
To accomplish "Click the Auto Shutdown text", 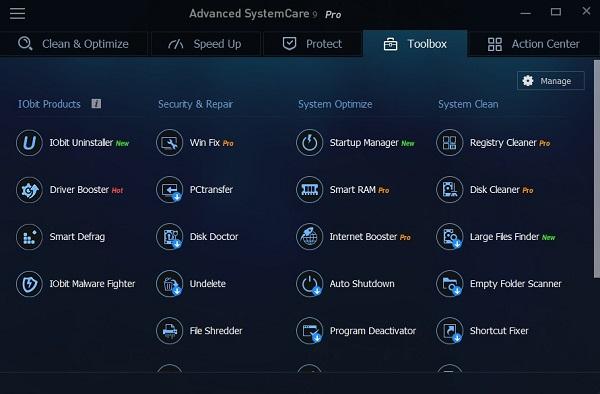I will (x=362, y=284).
